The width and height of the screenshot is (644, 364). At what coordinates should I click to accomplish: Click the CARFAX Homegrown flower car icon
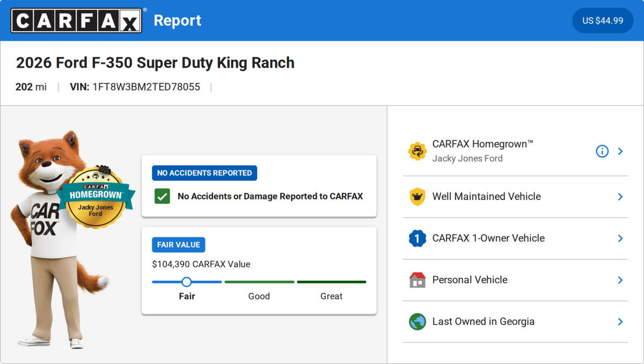point(417,151)
